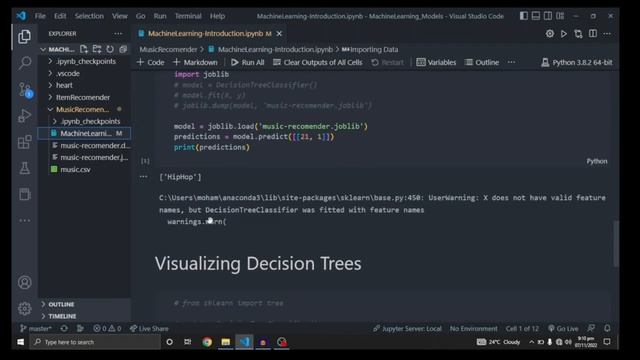
Task: Open notebook settings gear in editor title
Action: tap(550, 33)
